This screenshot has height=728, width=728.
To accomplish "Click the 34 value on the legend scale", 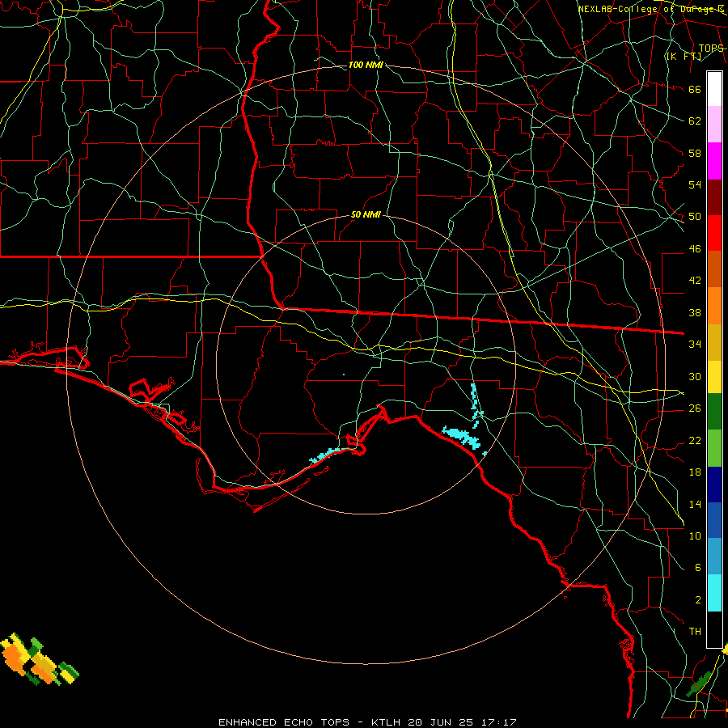I will (695, 344).
